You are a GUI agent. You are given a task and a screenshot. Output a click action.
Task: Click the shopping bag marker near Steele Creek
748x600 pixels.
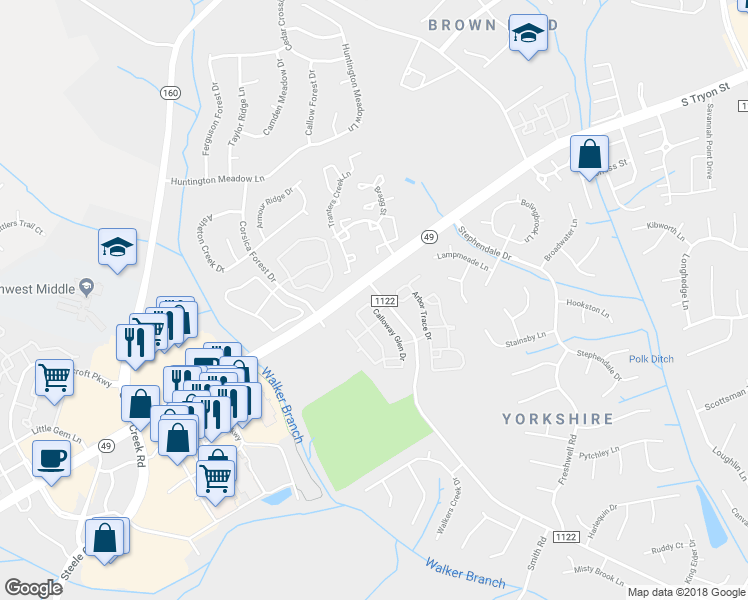pyautogui.click(x=105, y=540)
